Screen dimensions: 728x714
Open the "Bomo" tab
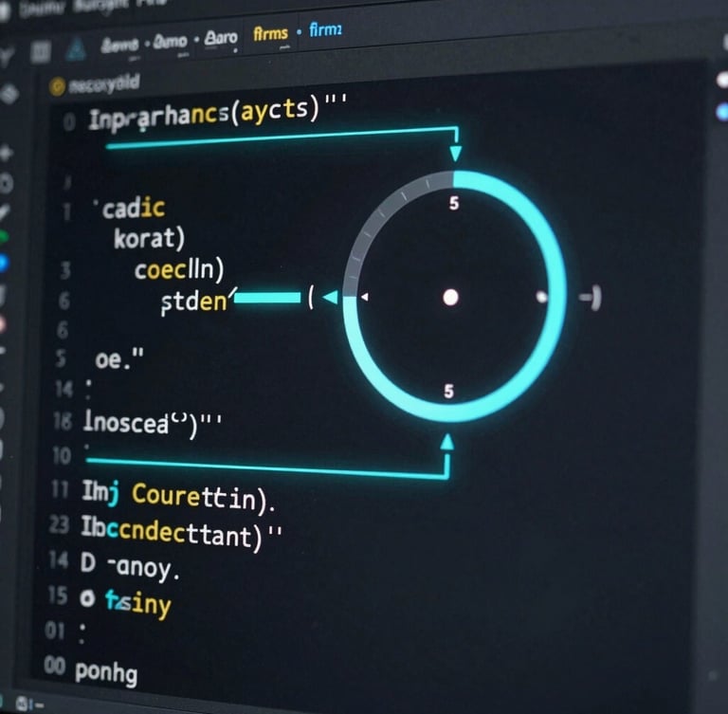[x=170, y=42]
